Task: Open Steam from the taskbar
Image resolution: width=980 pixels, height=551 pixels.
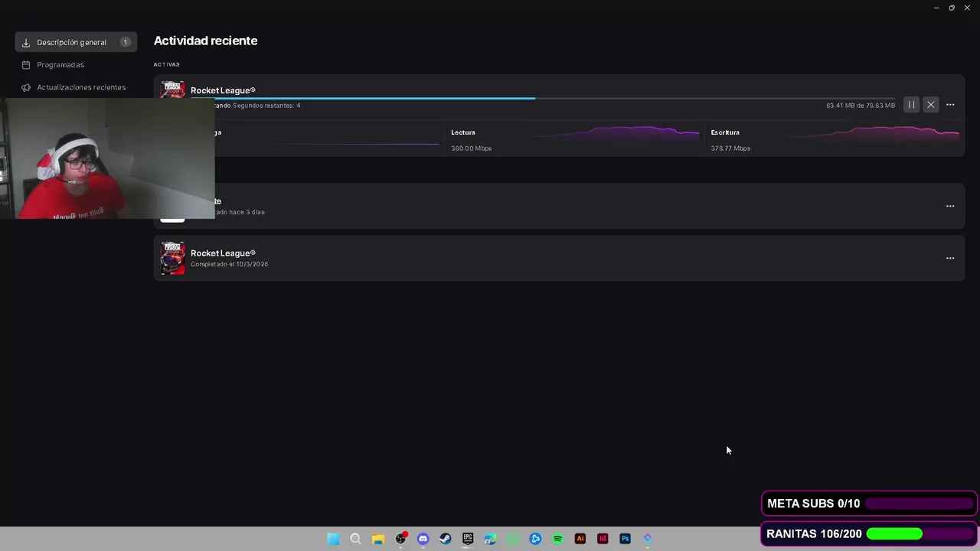Action: (x=446, y=539)
